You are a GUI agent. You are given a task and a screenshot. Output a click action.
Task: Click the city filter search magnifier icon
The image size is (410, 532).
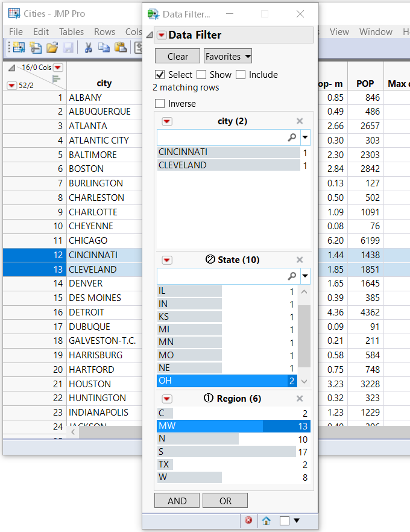(292, 137)
